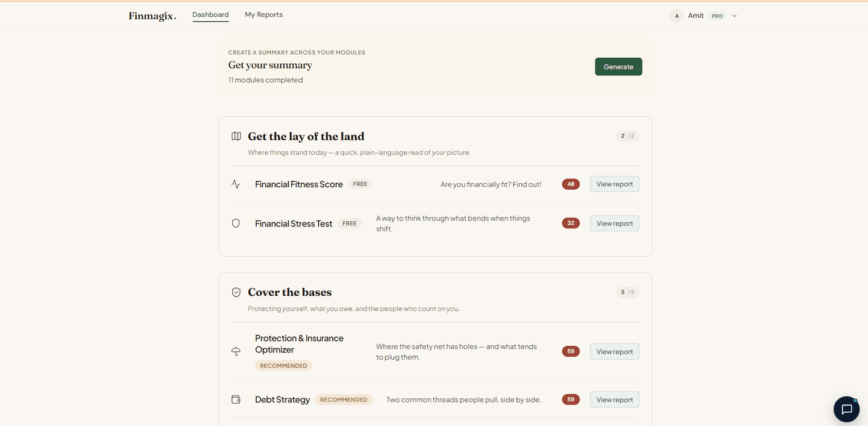Click the Amit user avatar circle

coord(677,16)
